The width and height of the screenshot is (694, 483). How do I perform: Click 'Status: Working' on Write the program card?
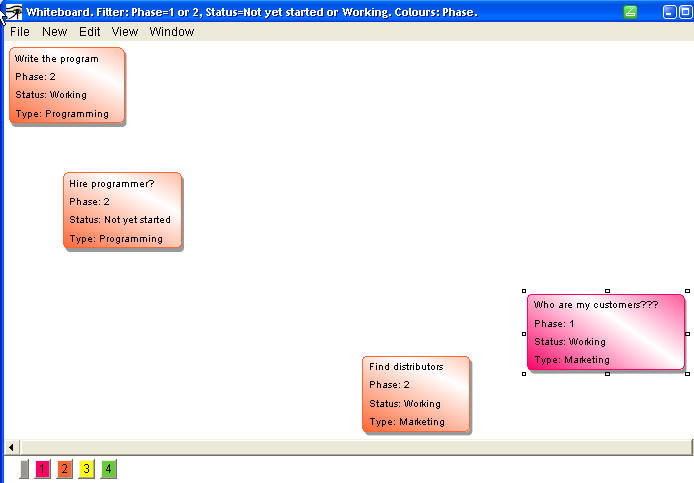click(51, 95)
